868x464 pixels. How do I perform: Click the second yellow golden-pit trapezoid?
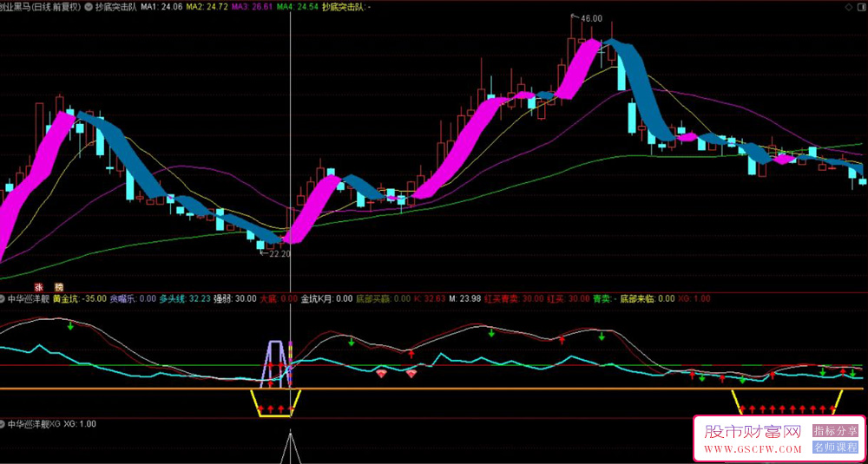[787, 402]
